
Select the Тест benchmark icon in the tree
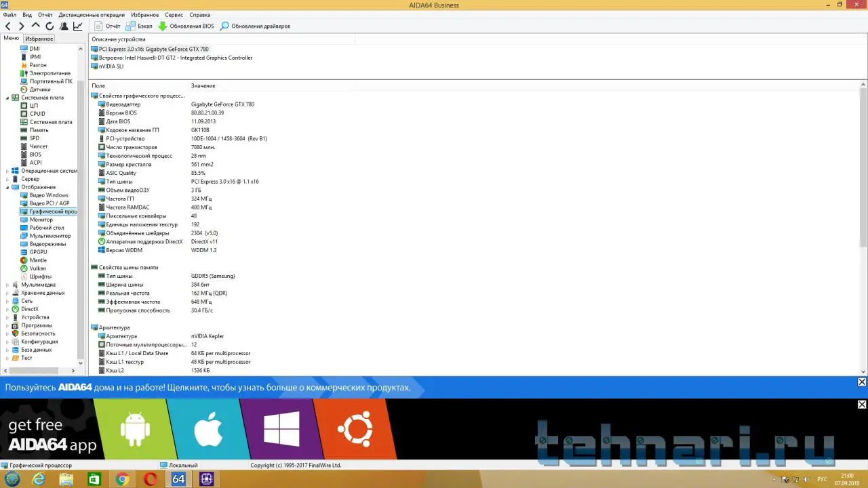[x=16, y=358]
